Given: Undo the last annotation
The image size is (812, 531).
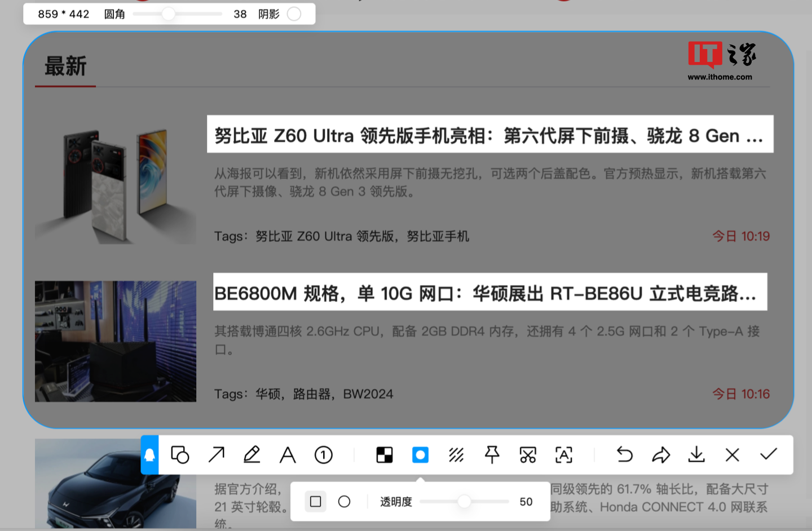Looking at the screenshot, I should point(624,455).
